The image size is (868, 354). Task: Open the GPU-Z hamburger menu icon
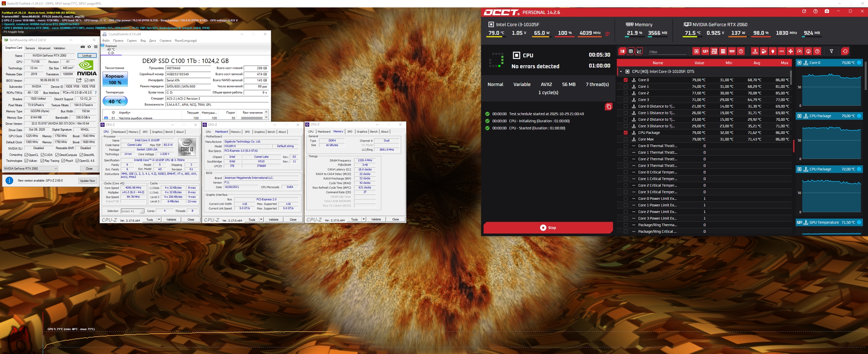click(x=96, y=47)
